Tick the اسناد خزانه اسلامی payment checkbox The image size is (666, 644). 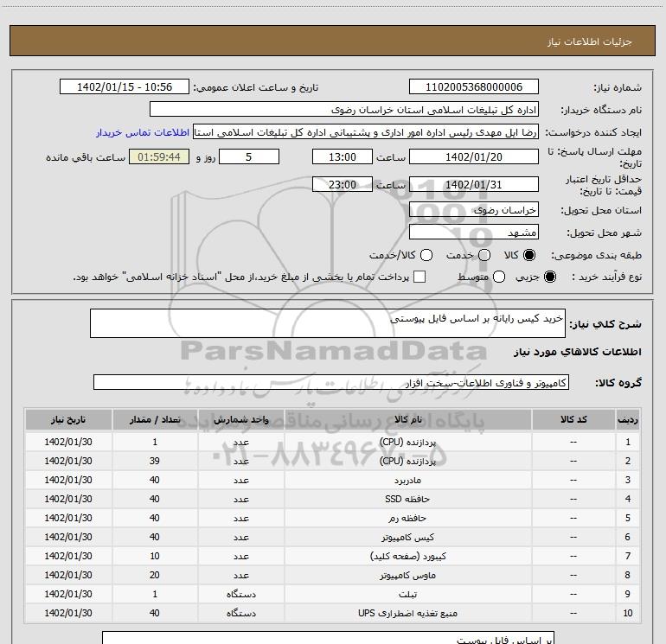[419, 277]
